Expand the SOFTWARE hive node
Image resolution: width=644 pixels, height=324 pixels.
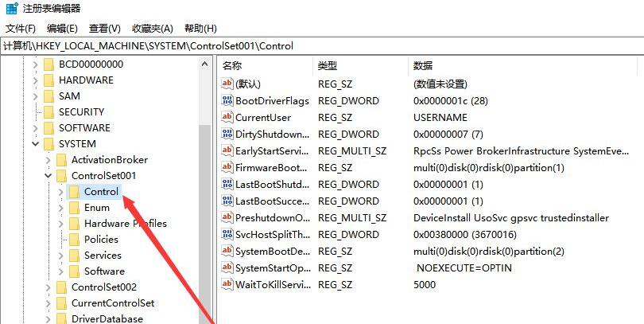pyautogui.click(x=35, y=128)
